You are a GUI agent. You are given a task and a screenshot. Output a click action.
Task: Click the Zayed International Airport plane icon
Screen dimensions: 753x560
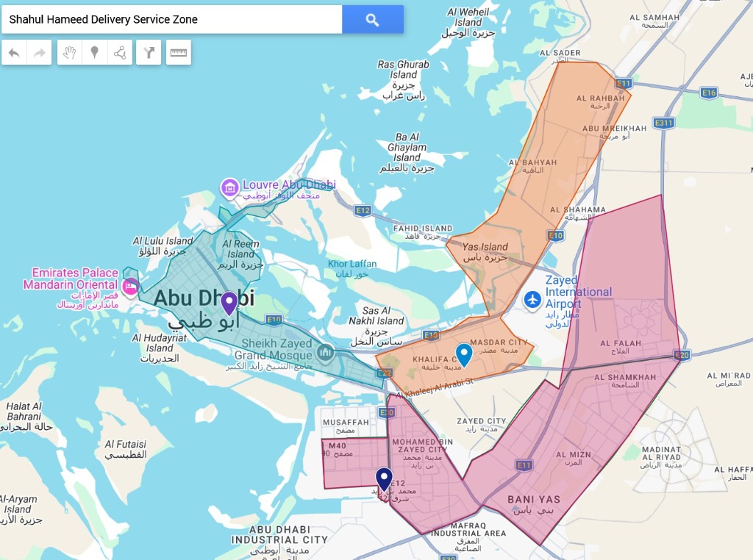point(532,300)
